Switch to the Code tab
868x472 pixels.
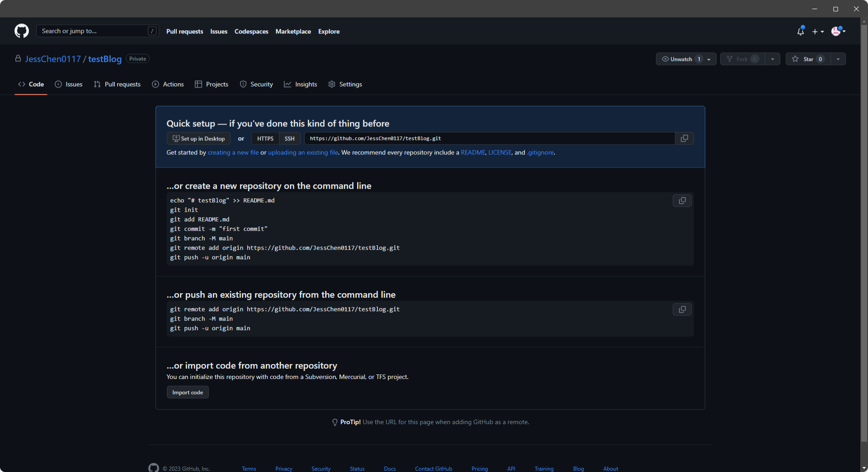pos(31,84)
